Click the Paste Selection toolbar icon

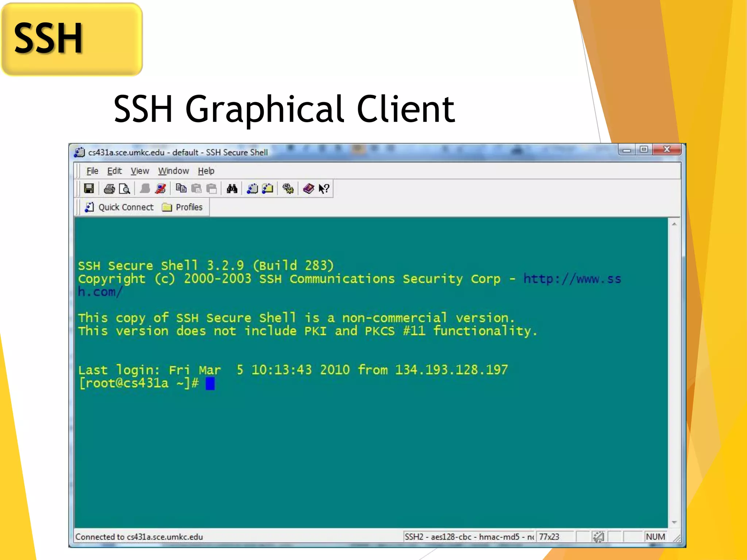(212, 188)
